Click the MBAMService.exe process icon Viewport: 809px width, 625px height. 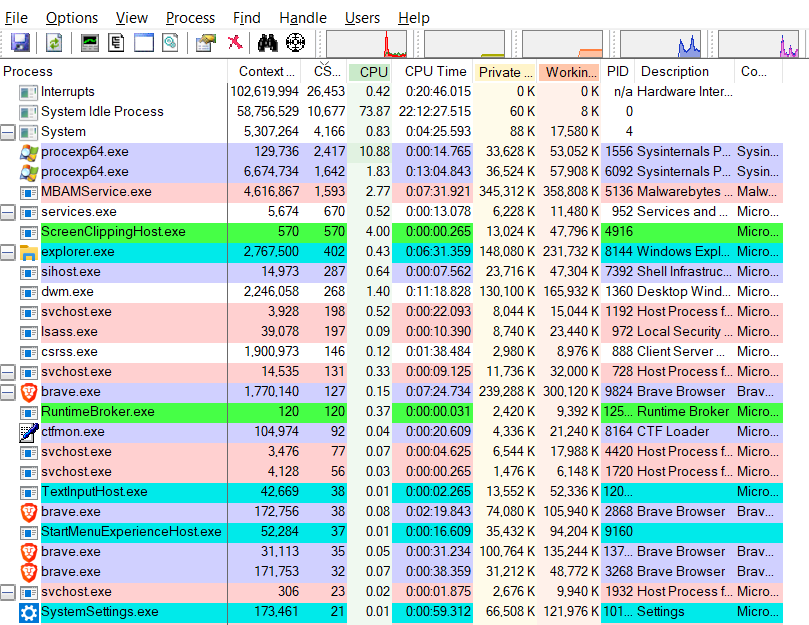(x=28, y=193)
